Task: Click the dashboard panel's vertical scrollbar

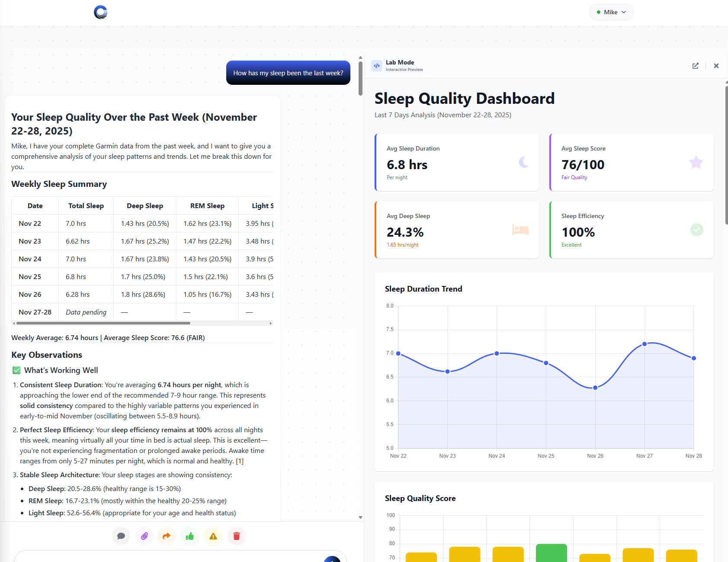Action: pos(726,155)
